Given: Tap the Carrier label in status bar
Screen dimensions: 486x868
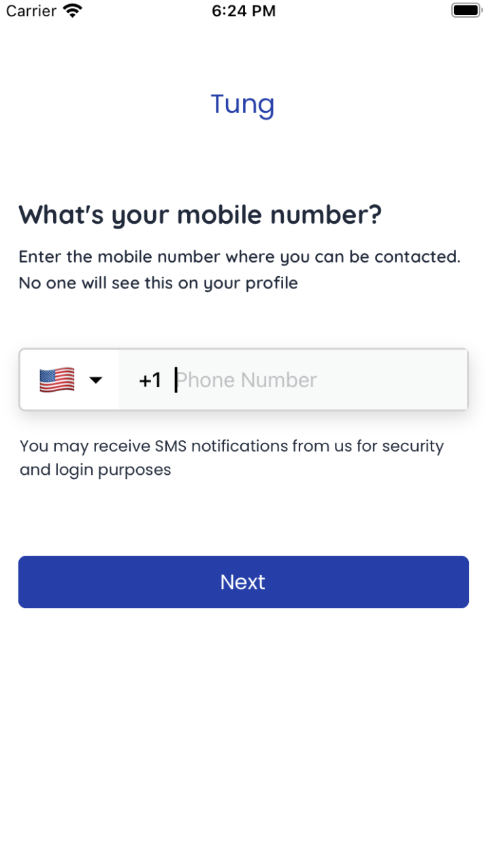Looking at the screenshot, I should point(31,11).
